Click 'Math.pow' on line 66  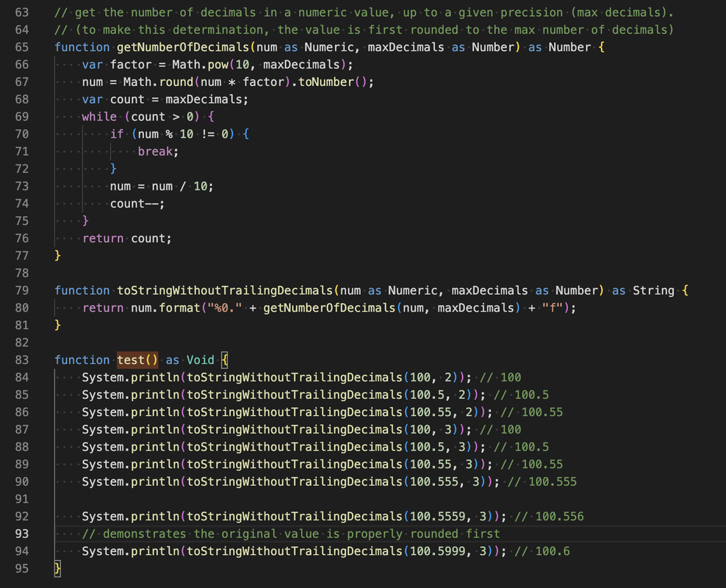pyautogui.click(x=200, y=65)
